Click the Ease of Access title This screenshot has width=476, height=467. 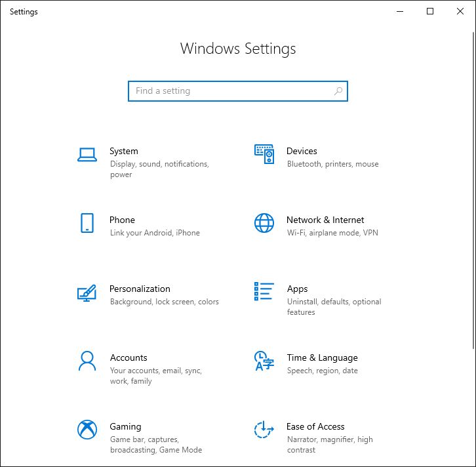coord(316,426)
